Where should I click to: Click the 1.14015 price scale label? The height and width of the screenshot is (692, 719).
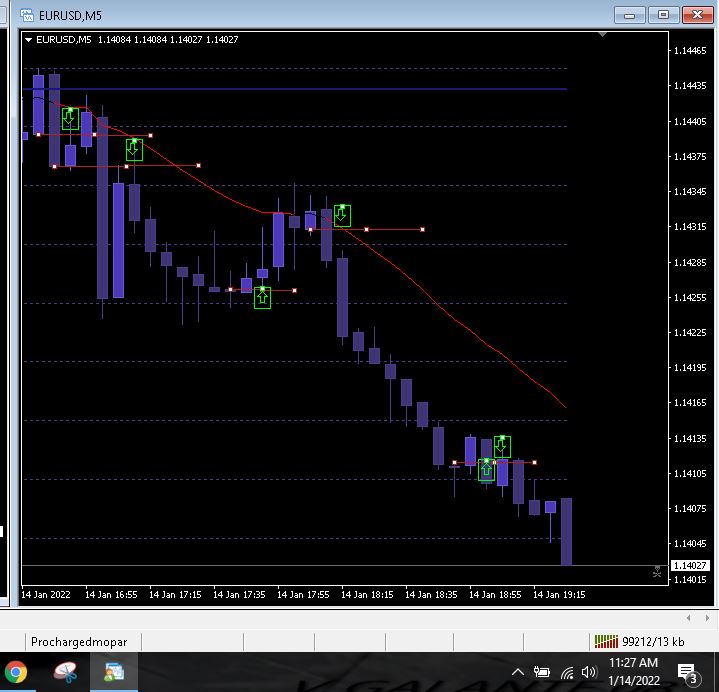[690, 580]
